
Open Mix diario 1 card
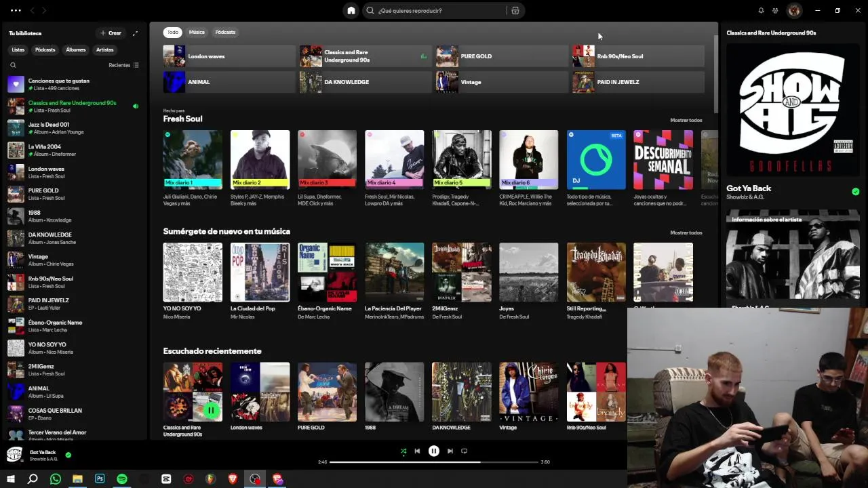(193, 169)
